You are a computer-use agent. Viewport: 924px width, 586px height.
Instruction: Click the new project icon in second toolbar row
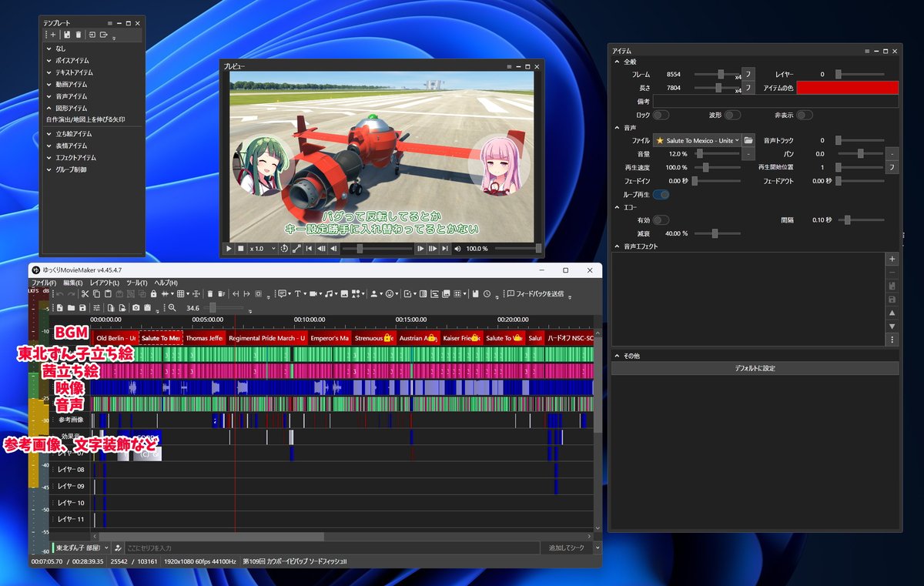60,308
